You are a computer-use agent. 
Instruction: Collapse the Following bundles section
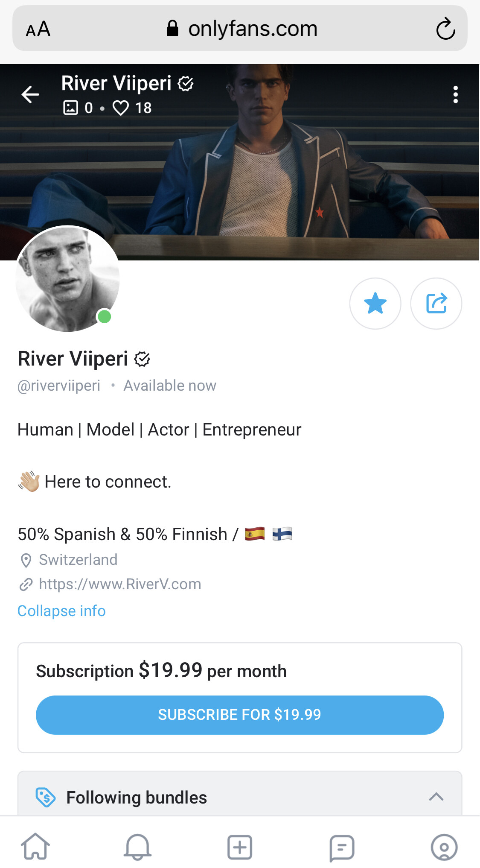[x=436, y=797]
